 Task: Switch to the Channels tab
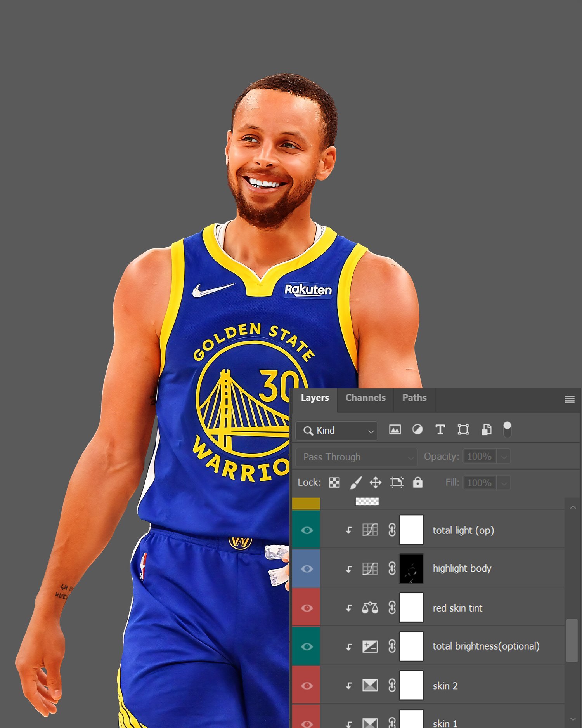365,398
